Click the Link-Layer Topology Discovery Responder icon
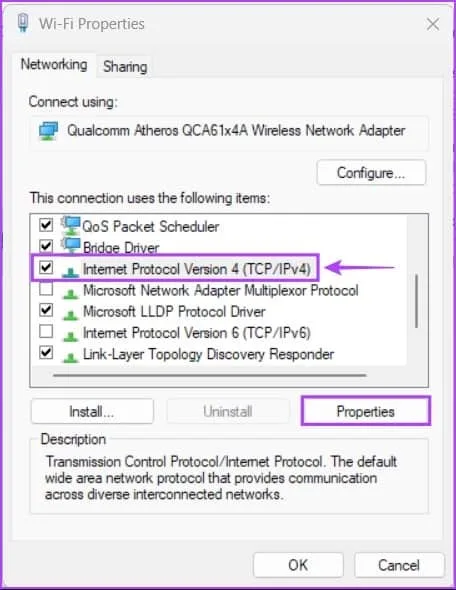 coord(70,356)
